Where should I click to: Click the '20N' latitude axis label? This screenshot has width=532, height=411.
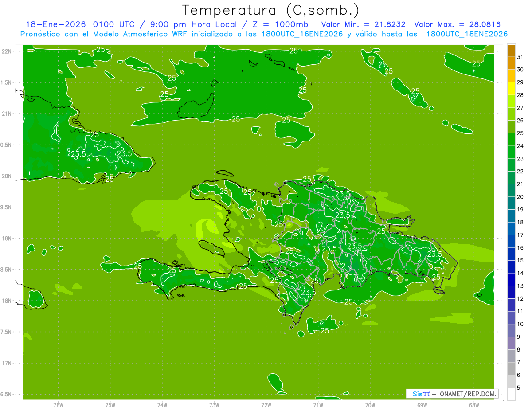(7, 176)
